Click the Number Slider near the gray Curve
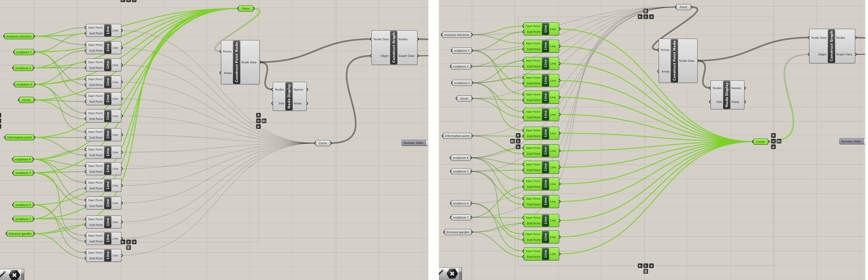 click(413, 143)
